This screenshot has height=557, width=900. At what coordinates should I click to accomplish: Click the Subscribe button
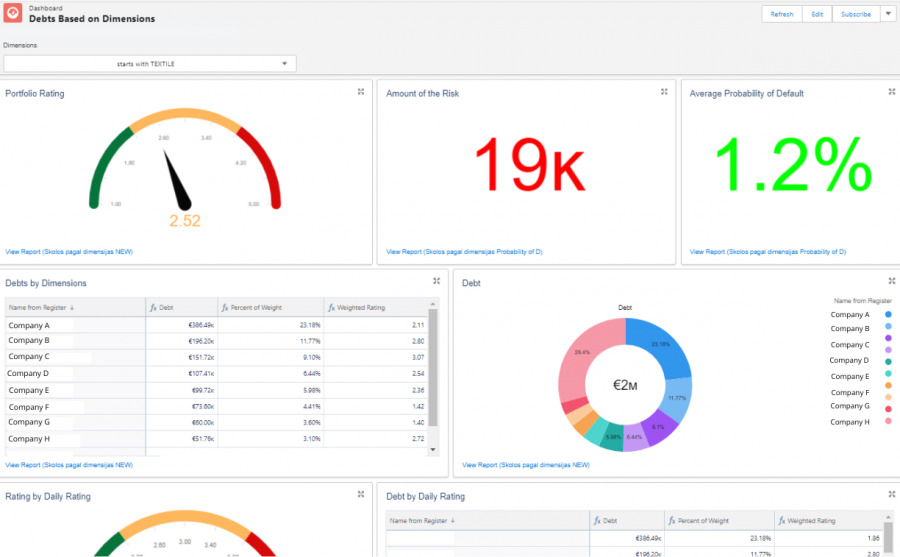click(x=856, y=14)
